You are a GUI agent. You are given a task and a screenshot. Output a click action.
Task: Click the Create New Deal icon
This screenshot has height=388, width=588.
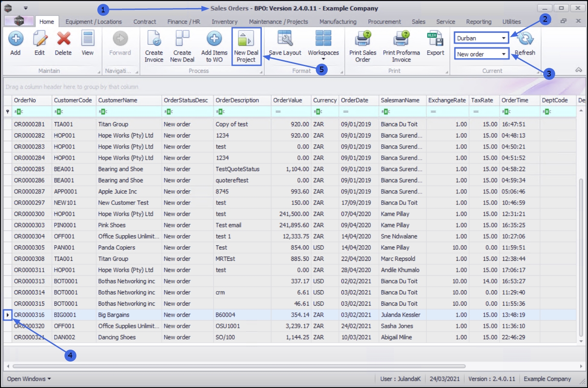click(182, 39)
